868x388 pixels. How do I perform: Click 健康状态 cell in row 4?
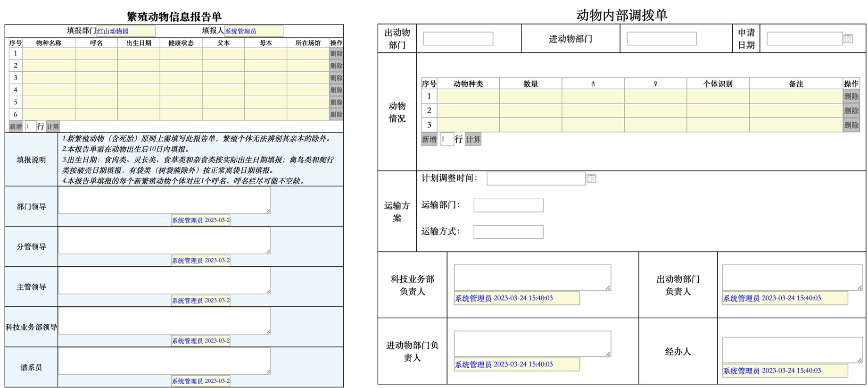pyautogui.click(x=181, y=90)
